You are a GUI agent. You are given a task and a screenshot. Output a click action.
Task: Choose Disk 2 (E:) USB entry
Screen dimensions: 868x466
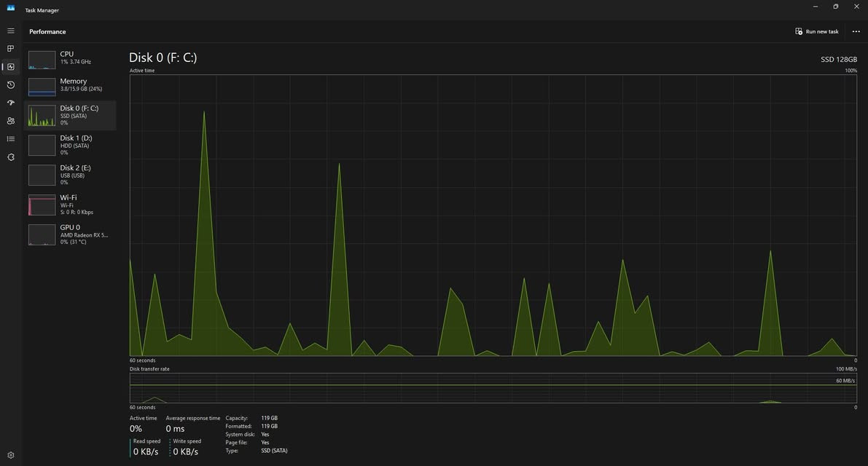[x=71, y=175]
